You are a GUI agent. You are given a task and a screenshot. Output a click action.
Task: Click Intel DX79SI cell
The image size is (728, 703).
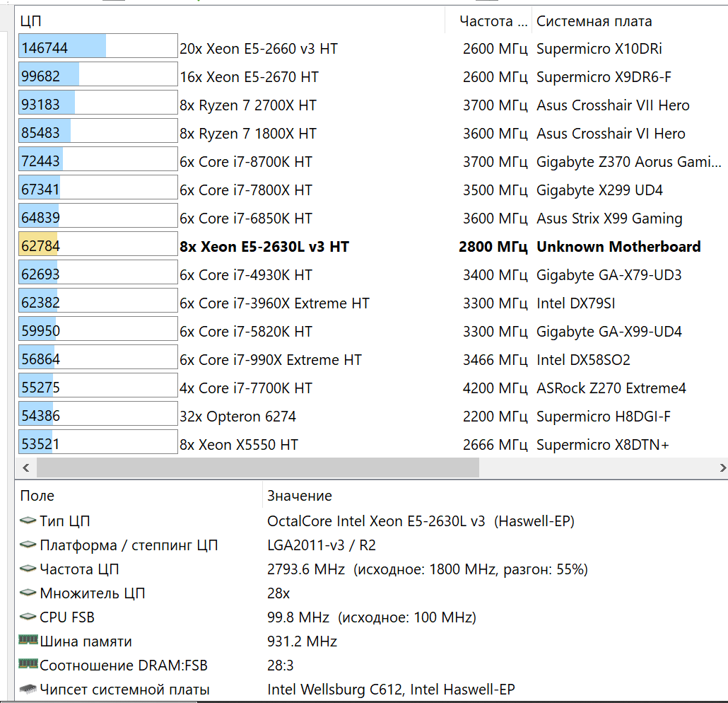(576, 303)
